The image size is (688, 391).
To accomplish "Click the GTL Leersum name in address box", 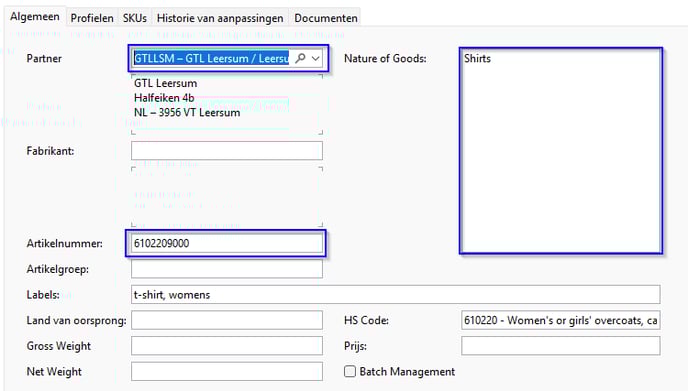I will point(165,83).
